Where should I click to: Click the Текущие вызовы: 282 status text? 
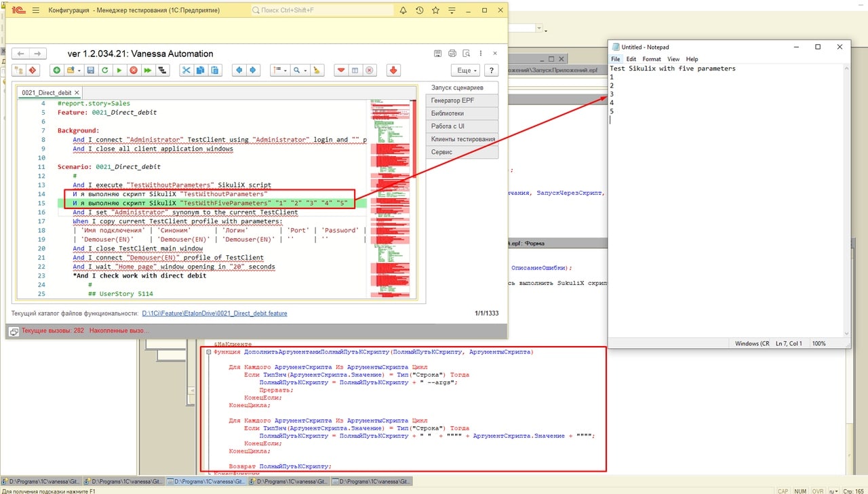pos(53,331)
